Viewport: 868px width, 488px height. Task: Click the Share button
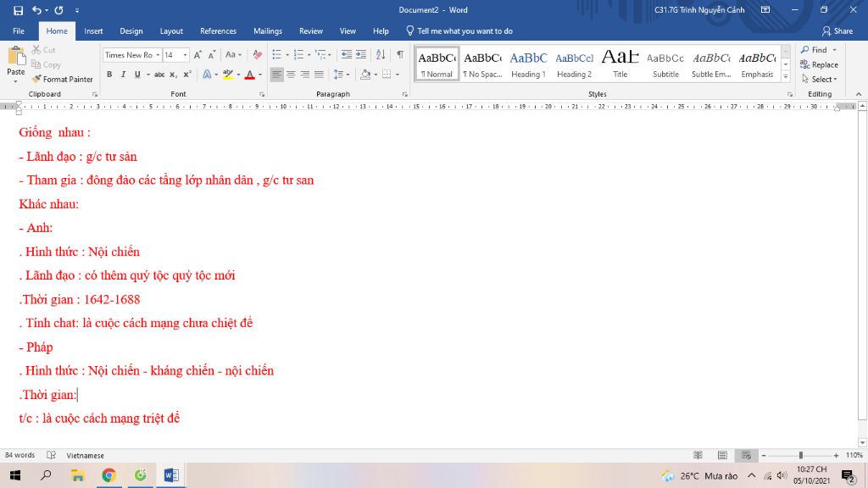[837, 31]
